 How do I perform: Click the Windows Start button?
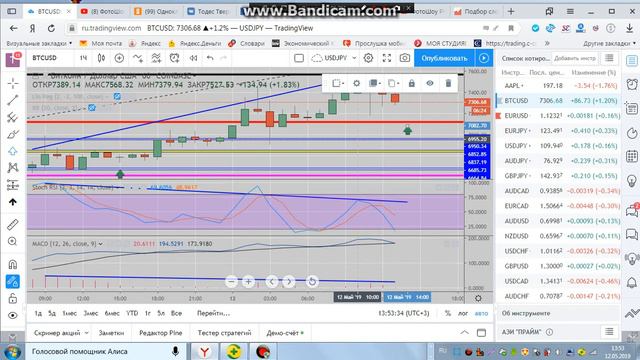13,351
